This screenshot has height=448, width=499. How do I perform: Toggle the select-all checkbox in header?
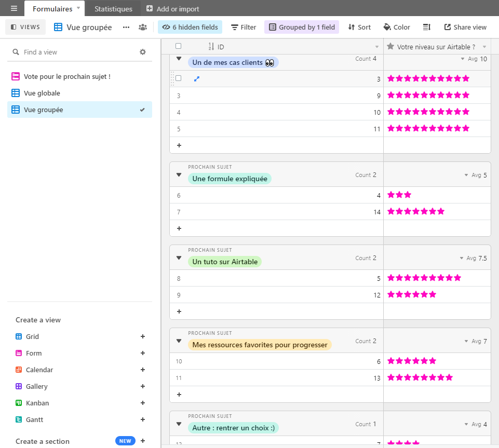pos(179,46)
